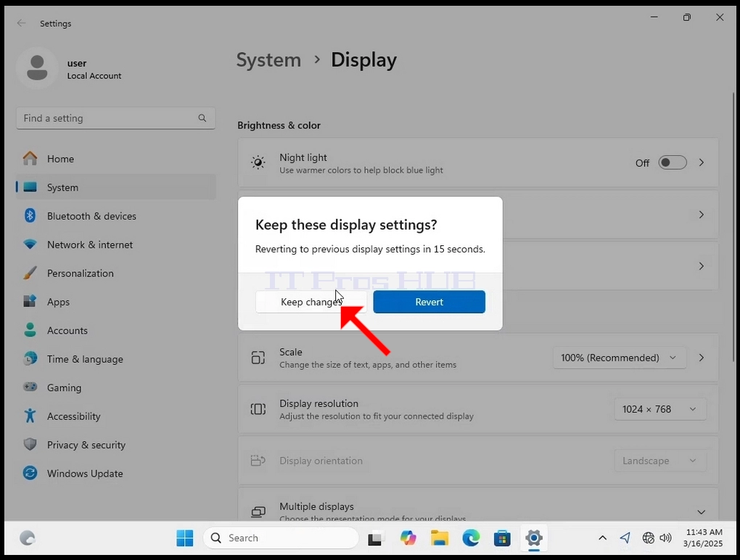Click the System breadcrumb link
740x560 pixels.
(x=268, y=60)
